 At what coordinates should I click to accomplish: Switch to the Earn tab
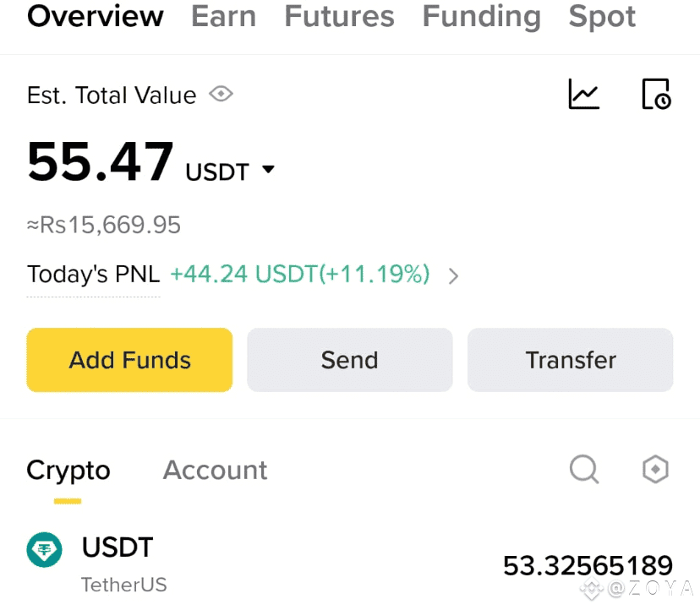point(223,17)
